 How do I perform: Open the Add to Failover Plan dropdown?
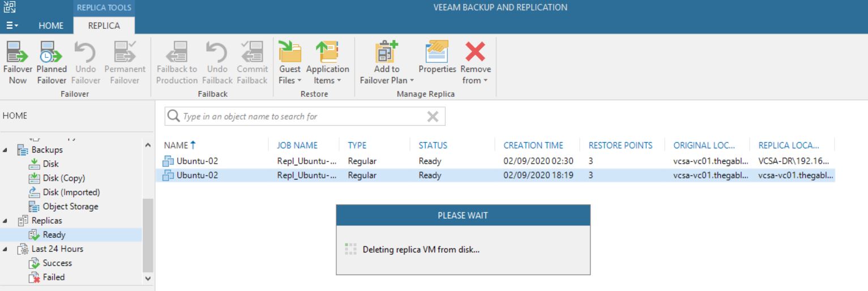pos(387,62)
